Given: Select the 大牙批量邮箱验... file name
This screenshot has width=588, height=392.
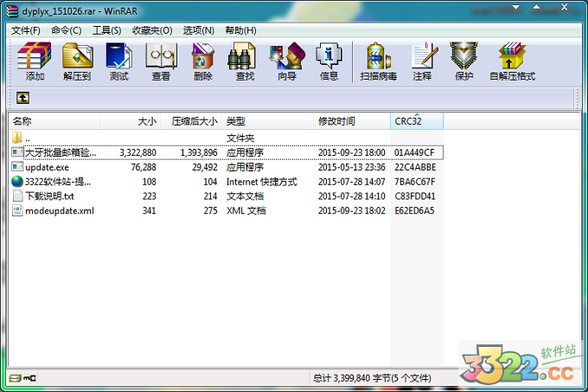Looking at the screenshot, I should click(60, 152).
